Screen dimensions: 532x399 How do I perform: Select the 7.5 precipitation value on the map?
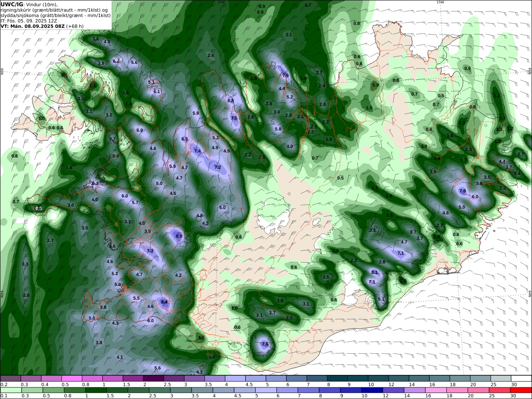(234, 118)
